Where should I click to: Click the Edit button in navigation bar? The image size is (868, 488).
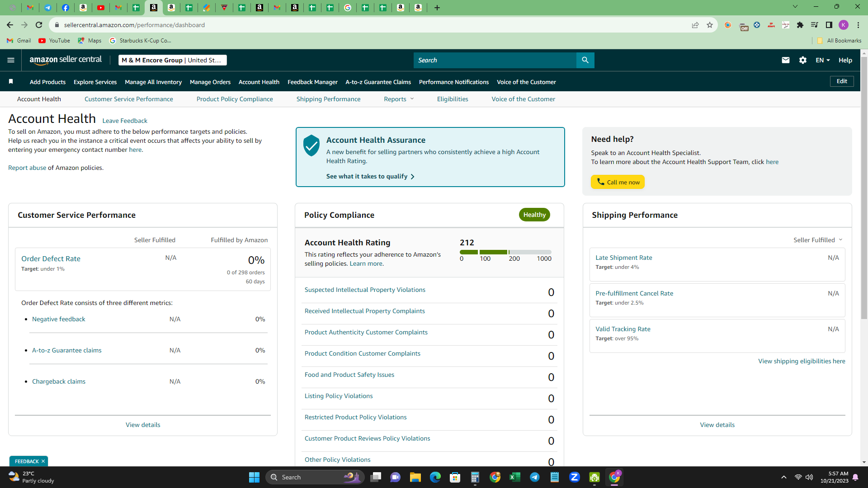point(842,81)
